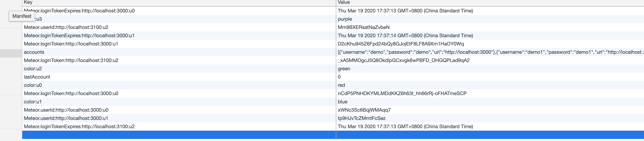644x141 pixels.
Task: Select expiry value in the loginTokenExpires localhost:3100:u2 row
Action: [405, 127]
